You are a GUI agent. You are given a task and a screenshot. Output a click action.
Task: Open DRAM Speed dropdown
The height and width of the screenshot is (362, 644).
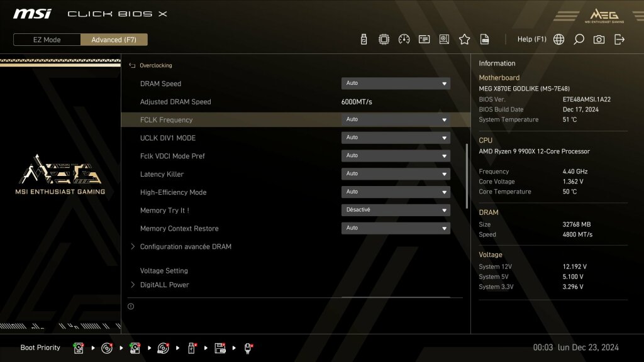396,84
